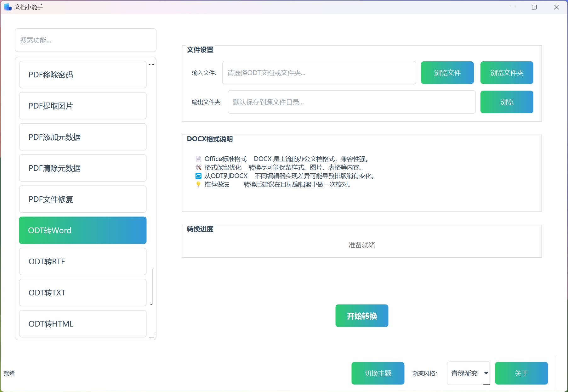568x392 pixels.
Task: Click the sidebar list scrollbar thumb
Action: 152,286
